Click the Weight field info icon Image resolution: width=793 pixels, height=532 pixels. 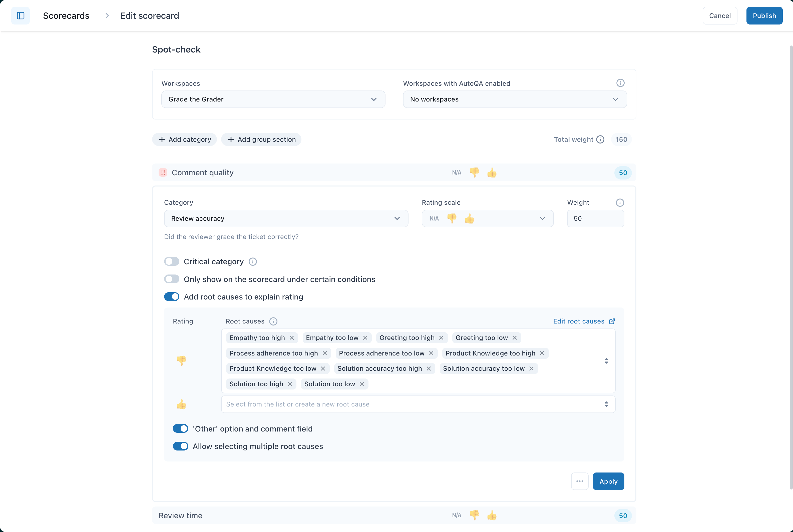pyautogui.click(x=620, y=202)
